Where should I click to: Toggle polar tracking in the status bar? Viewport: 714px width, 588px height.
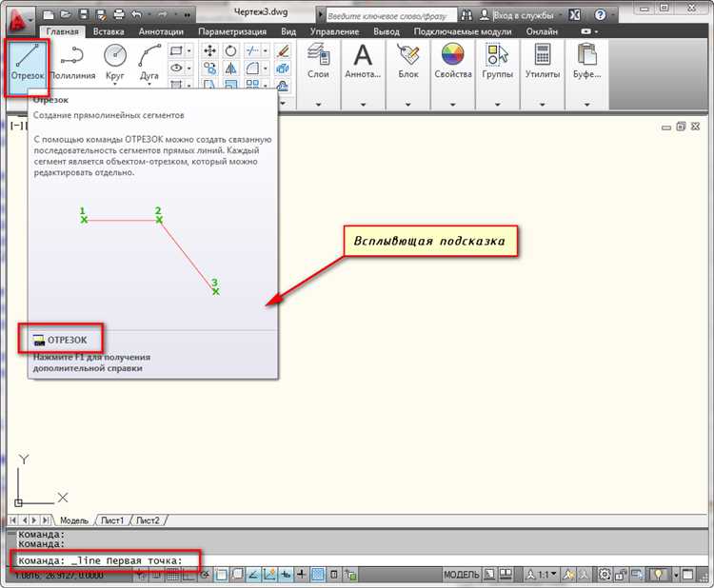(x=205, y=575)
